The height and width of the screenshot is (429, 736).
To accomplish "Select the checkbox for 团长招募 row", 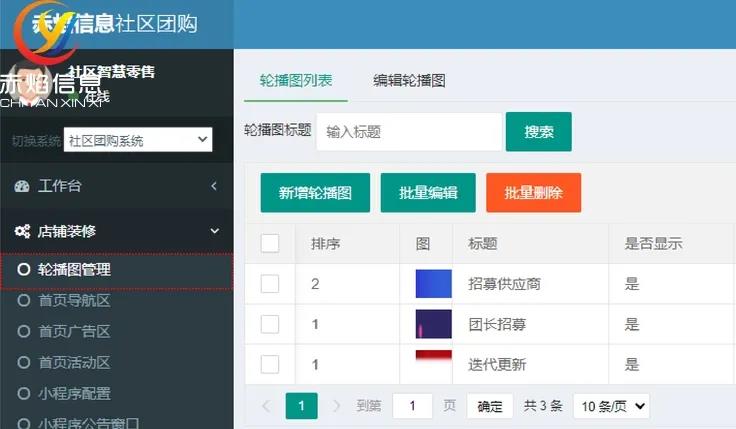I will 270,324.
